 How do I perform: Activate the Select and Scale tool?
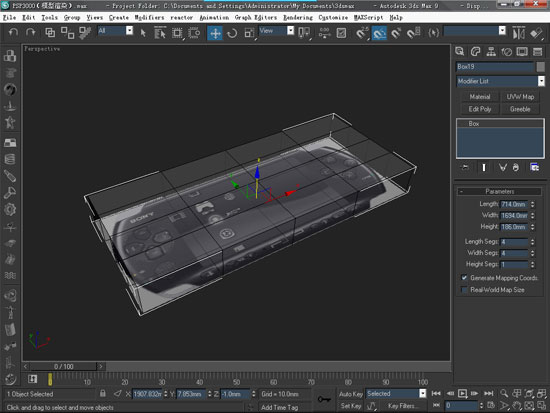249,33
